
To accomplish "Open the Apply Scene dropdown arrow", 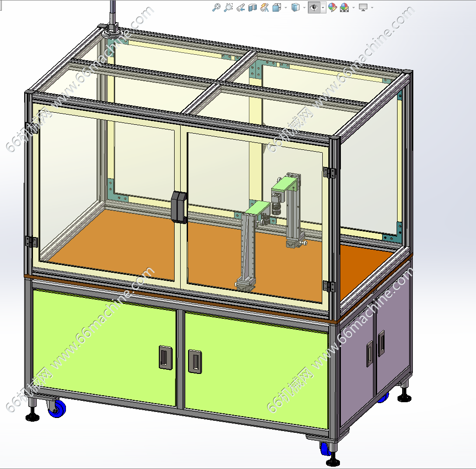I will (353, 7).
